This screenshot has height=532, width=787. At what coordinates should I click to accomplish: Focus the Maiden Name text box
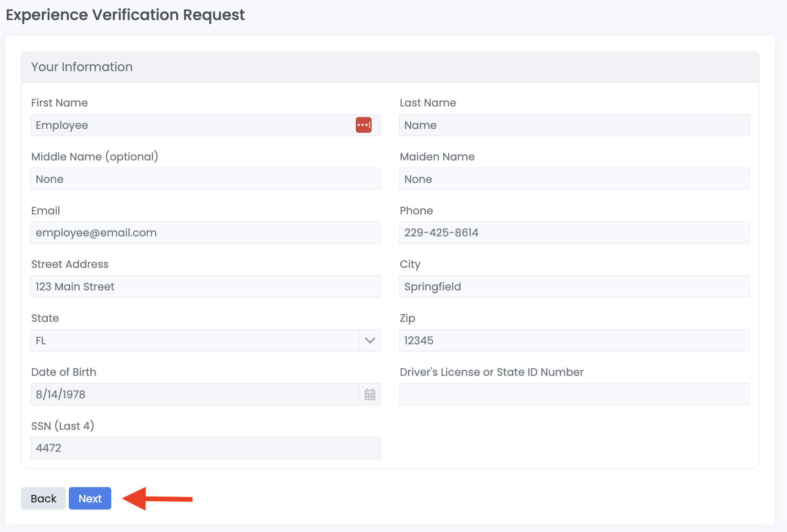coord(574,179)
